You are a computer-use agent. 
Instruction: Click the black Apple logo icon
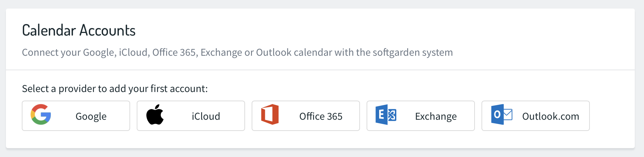(x=155, y=114)
